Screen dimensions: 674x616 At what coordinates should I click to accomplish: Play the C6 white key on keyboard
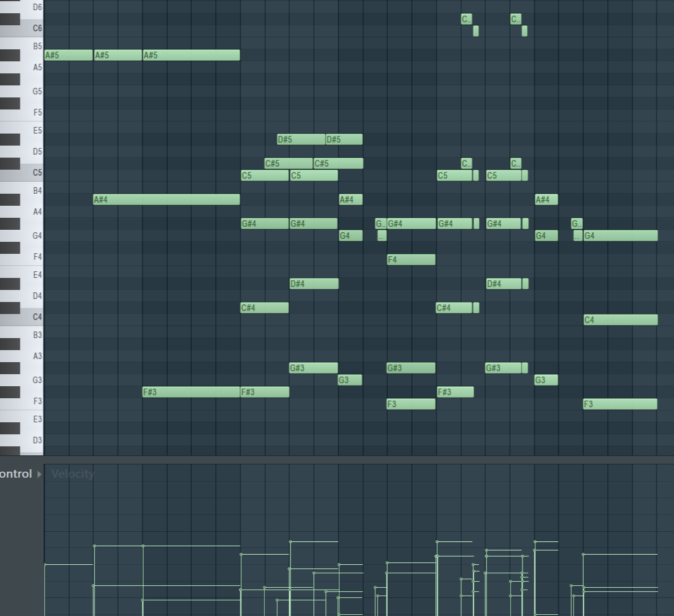tap(32, 28)
